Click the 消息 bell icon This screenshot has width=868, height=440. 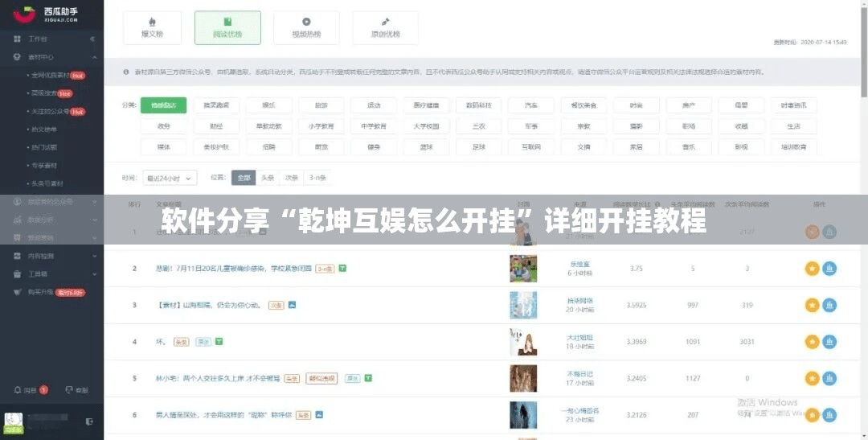(18, 390)
